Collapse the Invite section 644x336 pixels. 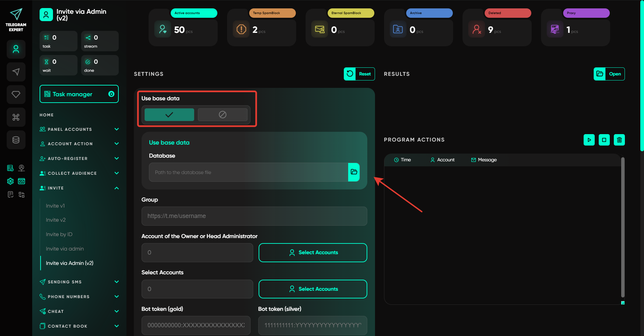click(x=116, y=188)
